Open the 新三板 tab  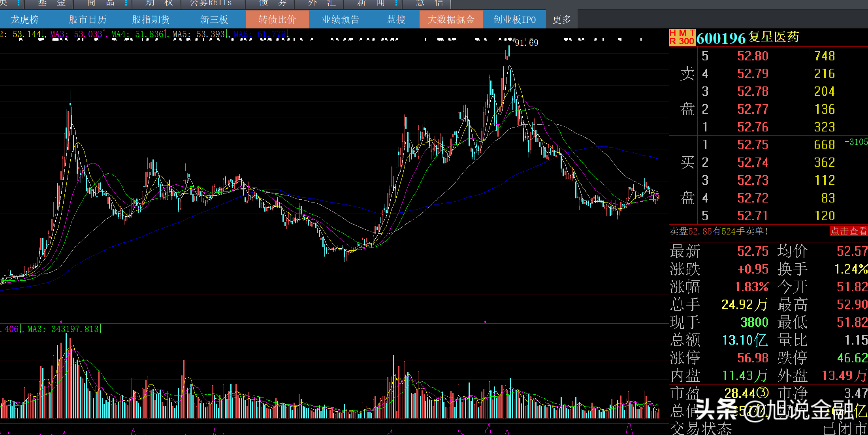coord(214,19)
